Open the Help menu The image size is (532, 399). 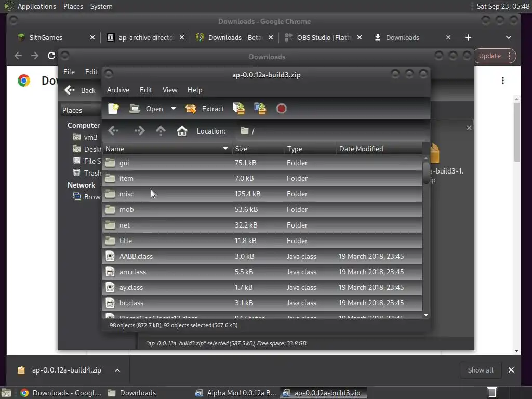tap(195, 90)
